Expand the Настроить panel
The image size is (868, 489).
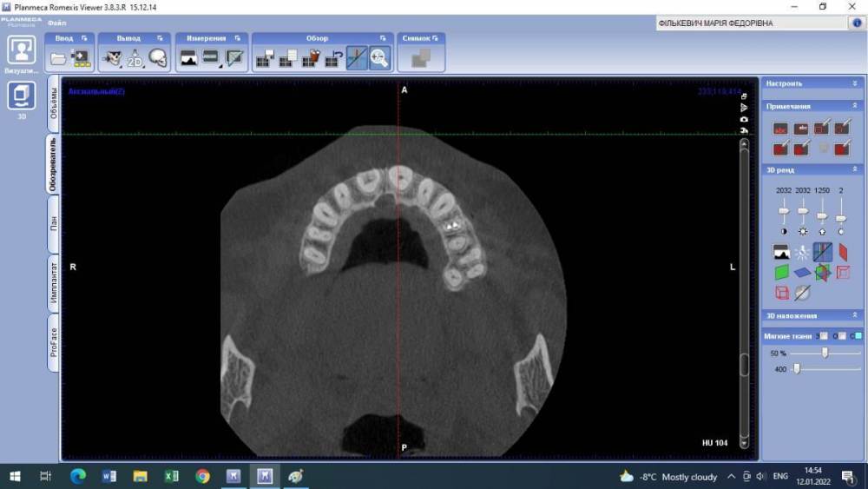point(855,83)
